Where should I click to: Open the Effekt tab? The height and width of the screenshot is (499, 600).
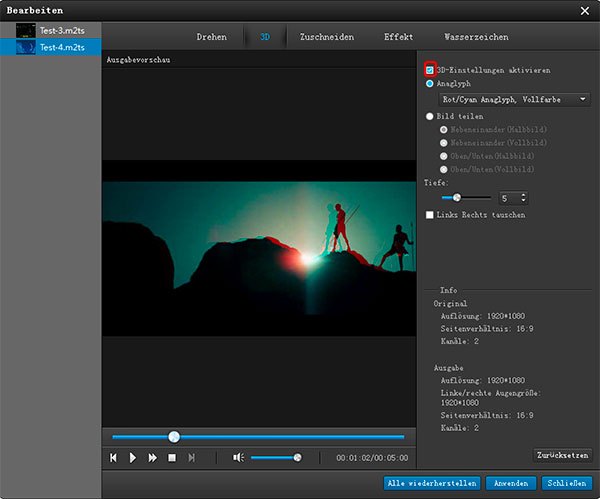click(x=398, y=37)
